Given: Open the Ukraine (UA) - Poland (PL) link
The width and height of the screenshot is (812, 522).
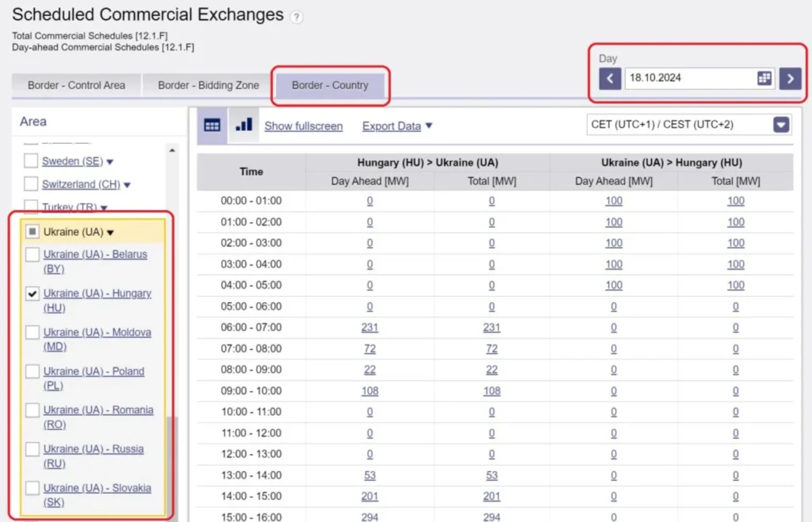Looking at the screenshot, I should tap(94, 378).
